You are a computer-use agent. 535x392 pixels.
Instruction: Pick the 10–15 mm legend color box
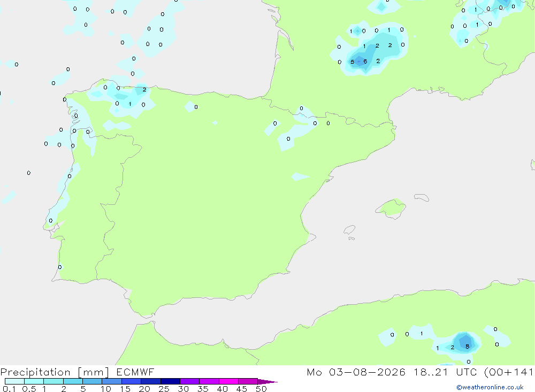tap(112, 381)
